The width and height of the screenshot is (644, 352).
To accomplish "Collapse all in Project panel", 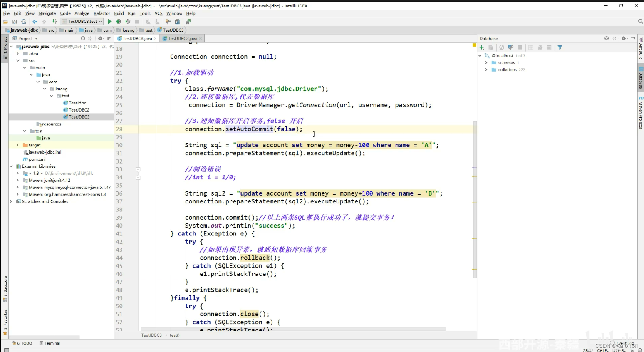I will [x=90, y=38].
